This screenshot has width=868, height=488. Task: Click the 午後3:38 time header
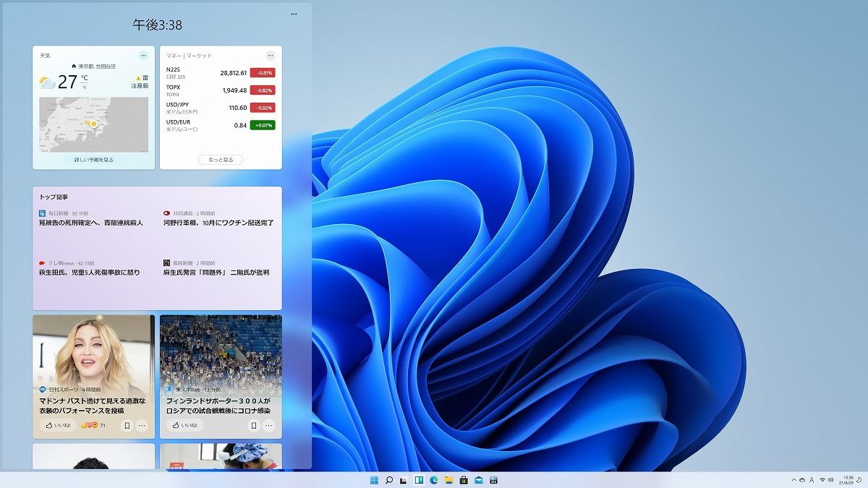pyautogui.click(x=157, y=25)
